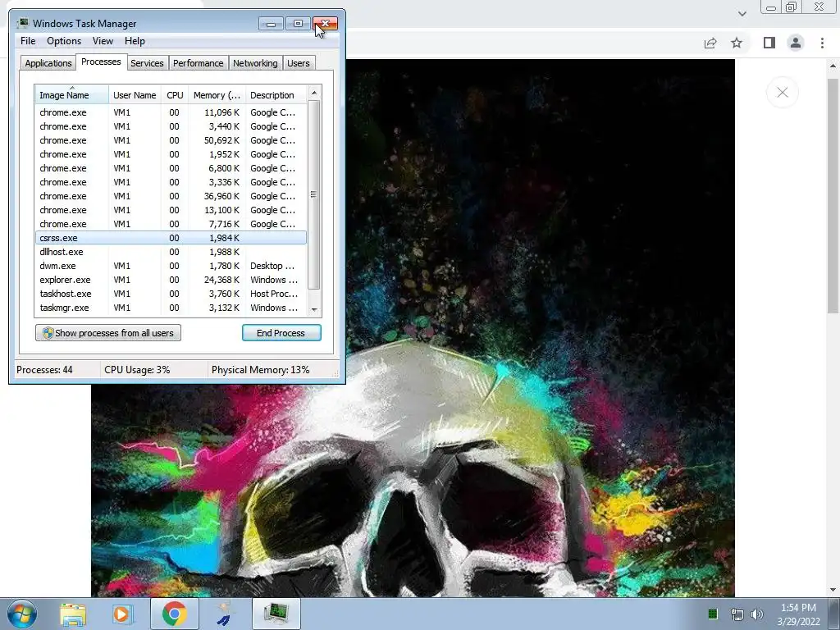Bookmark this page with star icon
840x630 pixels.
737,43
